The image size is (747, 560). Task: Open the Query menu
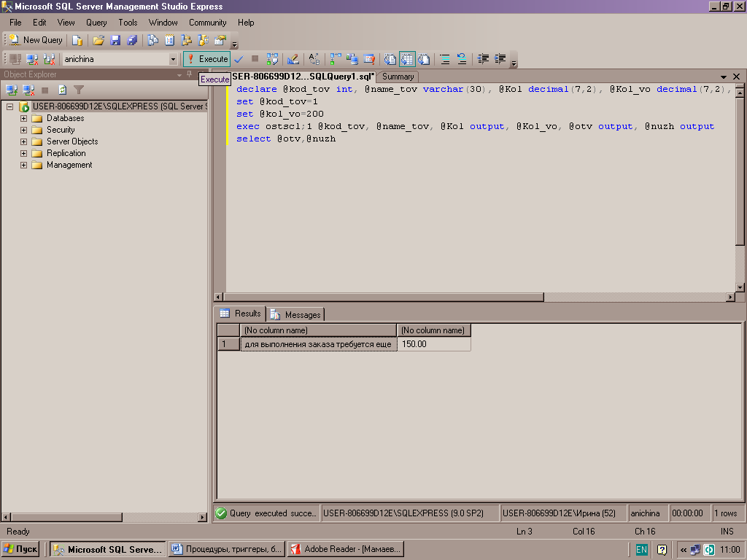(96, 23)
